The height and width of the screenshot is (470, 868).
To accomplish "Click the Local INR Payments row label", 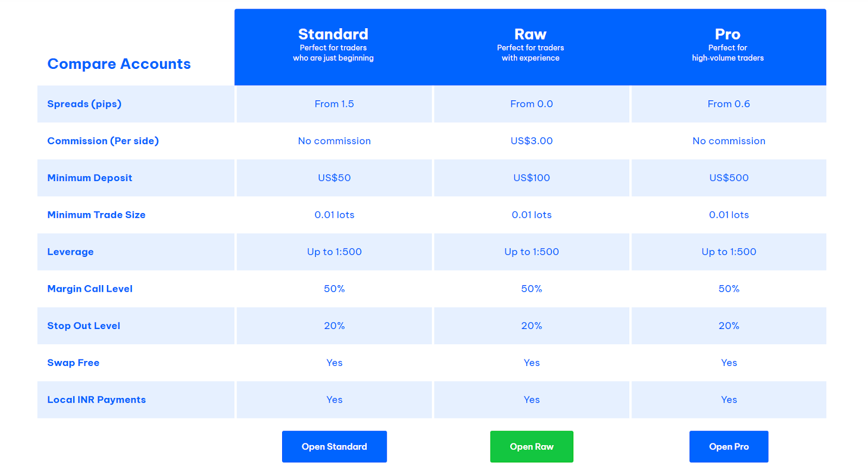I will click(x=97, y=400).
